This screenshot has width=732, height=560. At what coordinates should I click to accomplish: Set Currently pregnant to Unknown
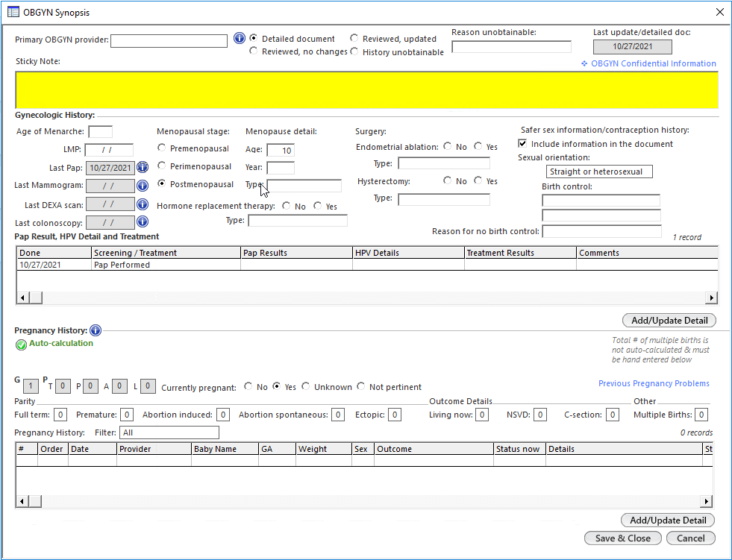[x=306, y=386]
